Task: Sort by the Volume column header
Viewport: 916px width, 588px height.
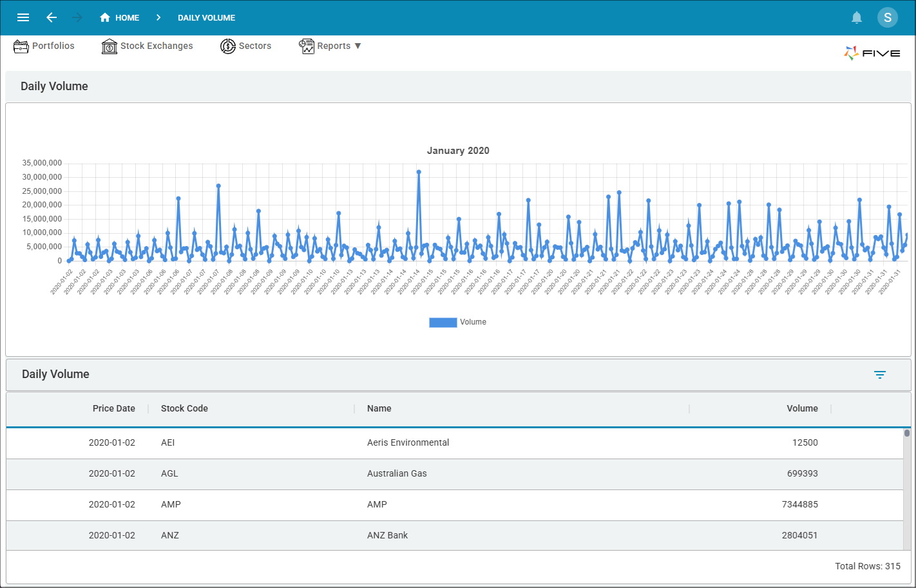Action: pyautogui.click(x=802, y=408)
